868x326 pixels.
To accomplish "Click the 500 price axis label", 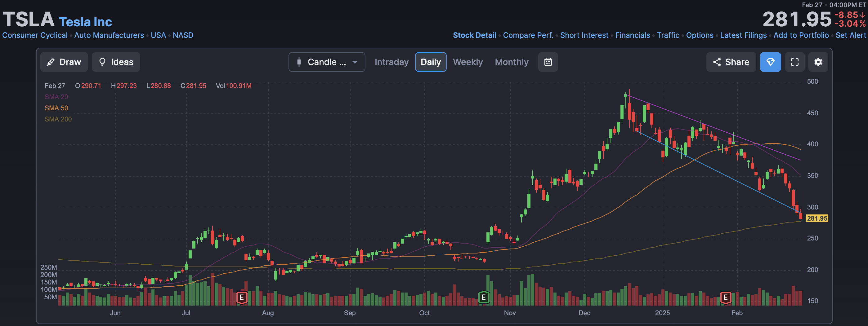I will click(812, 81).
